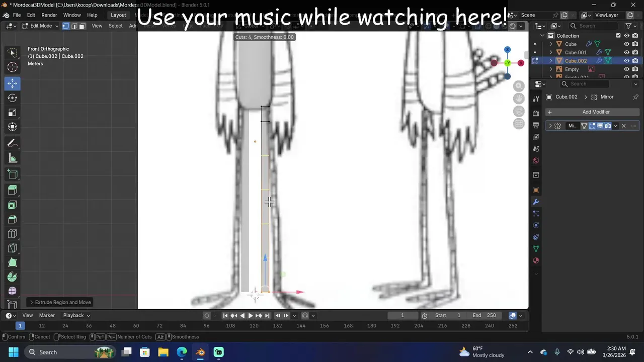644x362 pixels.
Task: Click the zoom view magnifier gizmo
Action: click(519, 86)
